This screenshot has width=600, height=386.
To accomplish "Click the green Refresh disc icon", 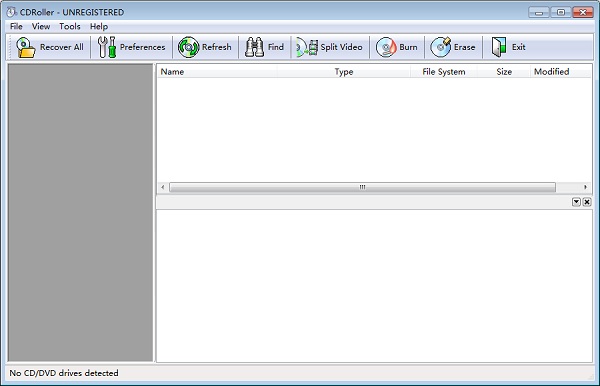I will pos(188,47).
